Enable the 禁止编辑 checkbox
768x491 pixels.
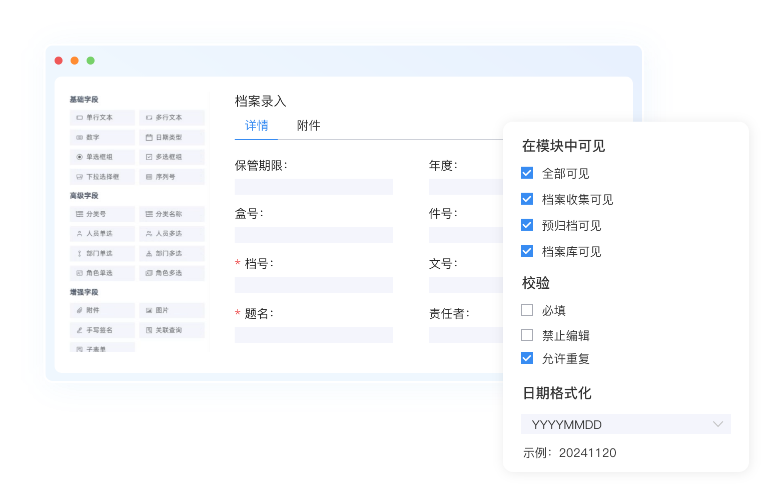527,335
